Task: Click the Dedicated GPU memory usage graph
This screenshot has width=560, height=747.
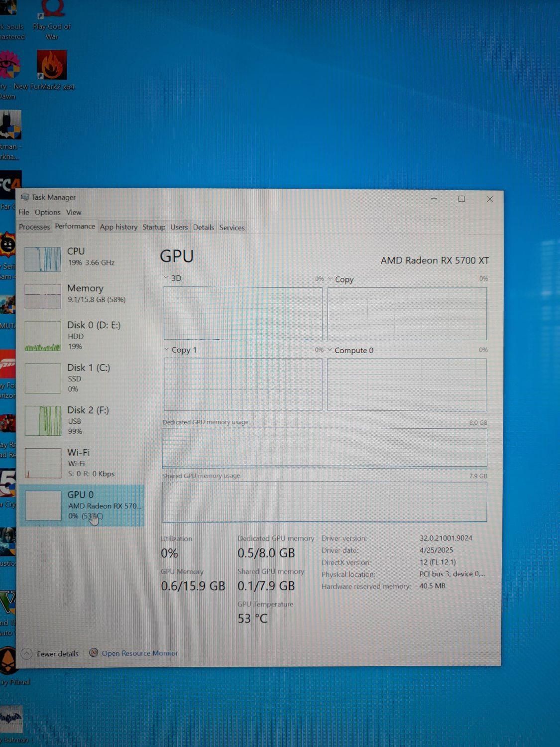Action: coord(325,448)
